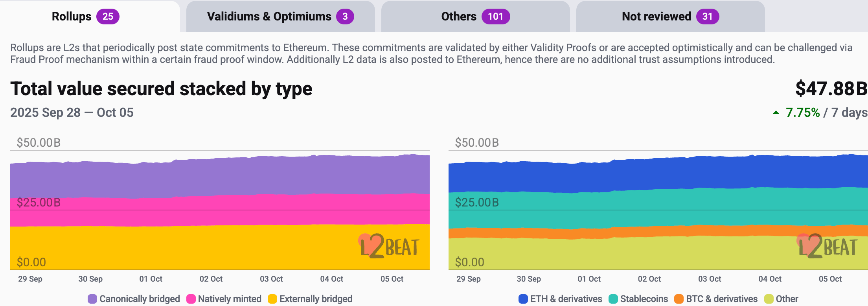Viewport: 868px width, 306px height.
Task: Toggle Externally bridged legend entry
Action: 310,299
